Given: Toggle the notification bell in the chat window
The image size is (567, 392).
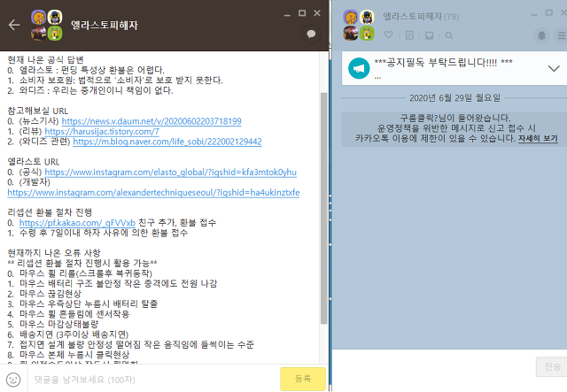Looking at the screenshot, I should tap(541, 35).
